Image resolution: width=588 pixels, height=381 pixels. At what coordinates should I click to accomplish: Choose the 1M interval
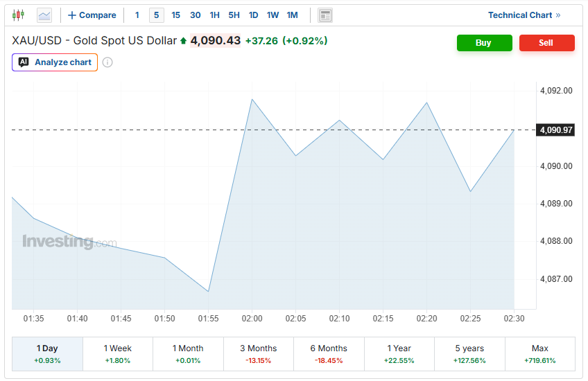(x=292, y=15)
